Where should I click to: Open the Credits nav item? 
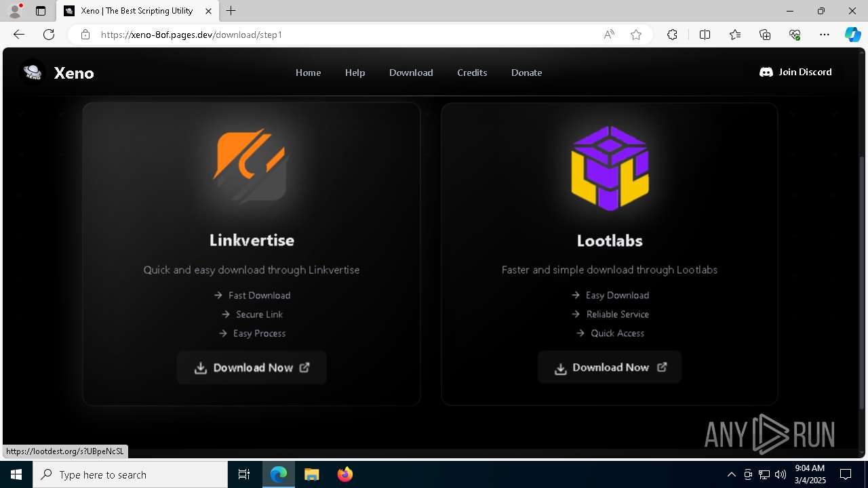[x=472, y=73]
